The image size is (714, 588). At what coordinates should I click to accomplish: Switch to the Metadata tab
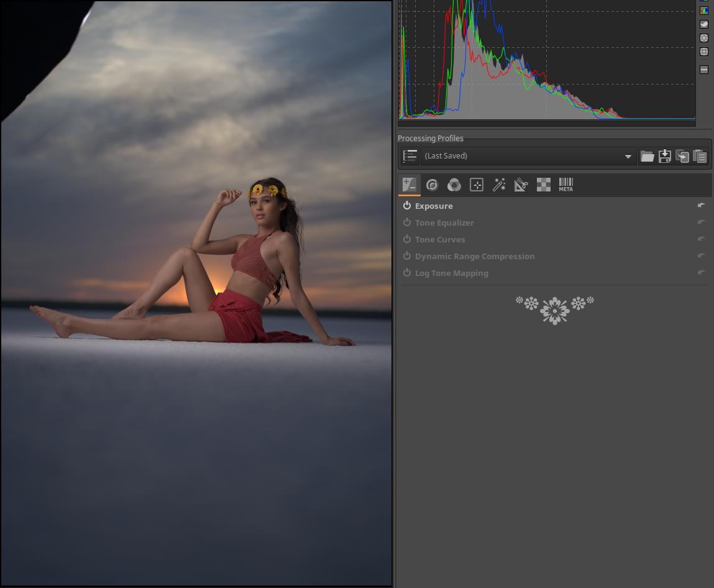pyautogui.click(x=565, y=185)
